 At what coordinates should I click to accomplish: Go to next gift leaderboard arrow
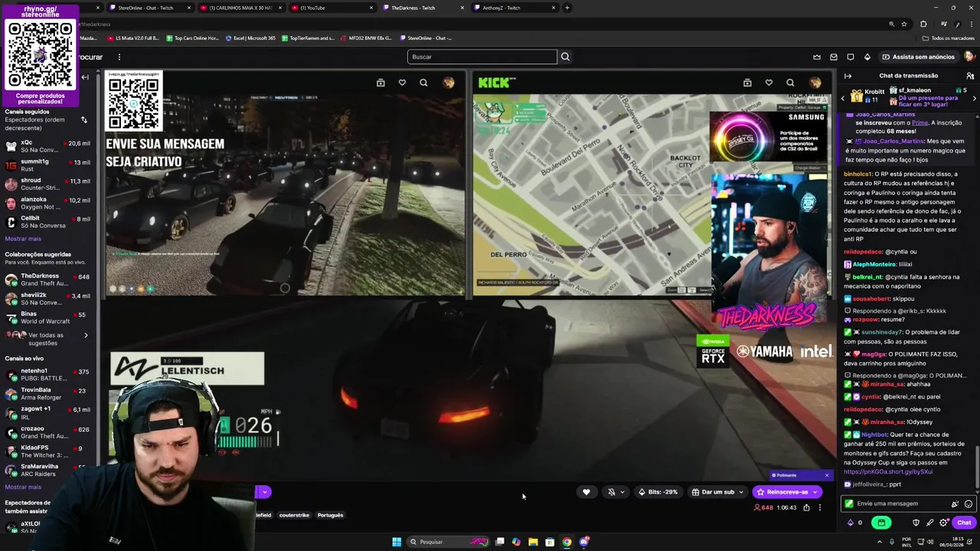coord(974,98)
